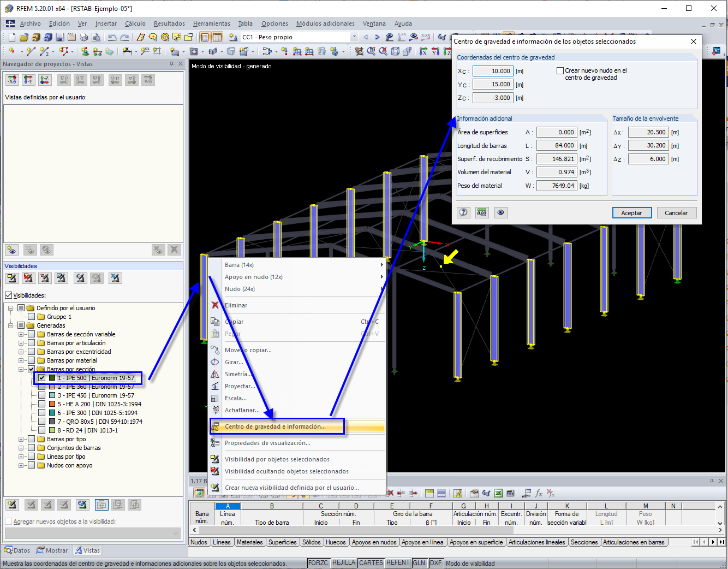The height and width of the screenshot is (569, 728).
Task: Expand the 'Líneas por tipo' node
Action: (21, 457)
